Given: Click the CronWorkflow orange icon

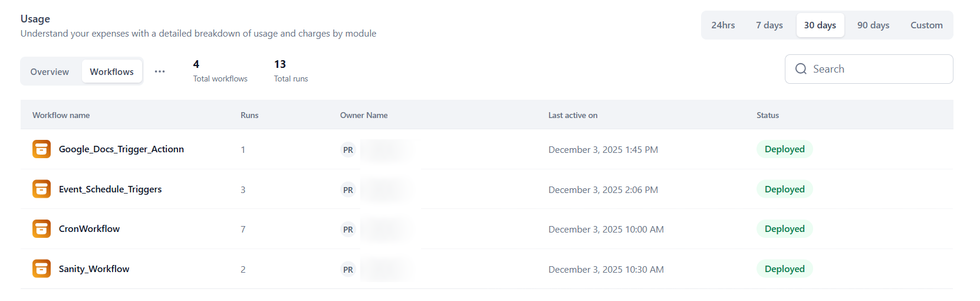Looking at the screenshot, I should 41,229.
